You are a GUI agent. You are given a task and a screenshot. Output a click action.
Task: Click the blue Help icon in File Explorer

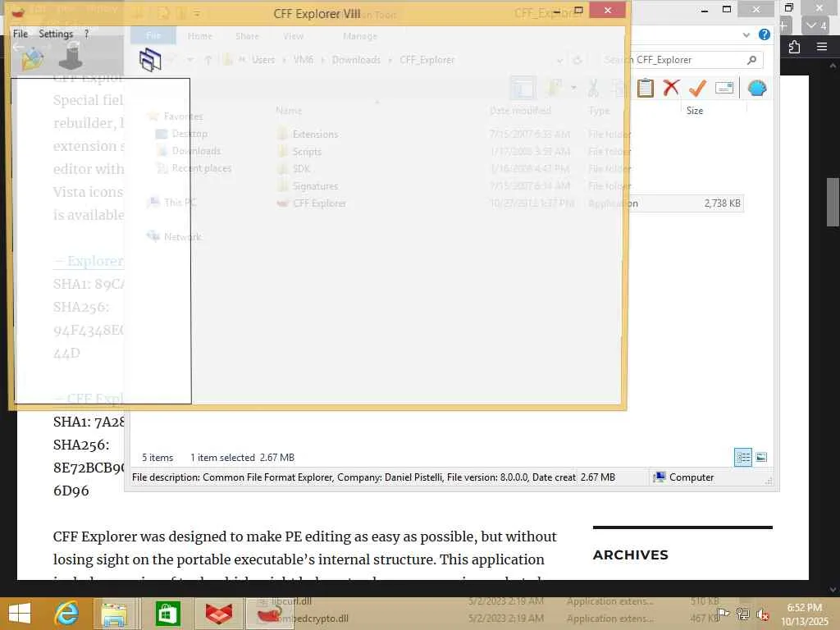(765, 34)
